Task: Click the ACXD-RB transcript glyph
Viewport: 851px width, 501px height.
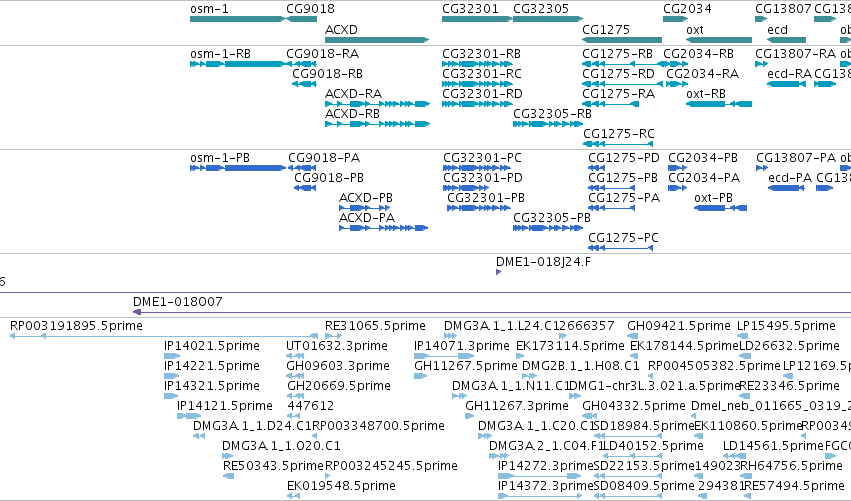Action: tap(377, 124)
